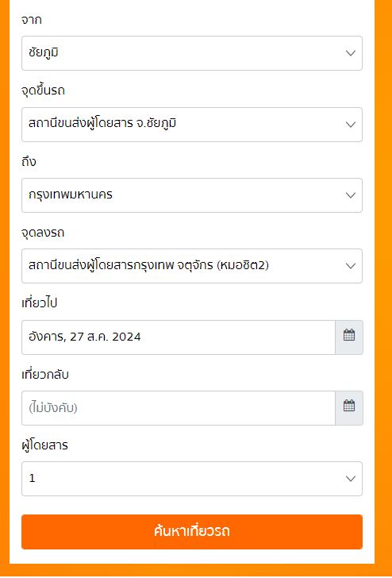Viewport: 392px width, 578px height.
Task: Click the เที่ยวไป field label
Action: click(40, 304)
